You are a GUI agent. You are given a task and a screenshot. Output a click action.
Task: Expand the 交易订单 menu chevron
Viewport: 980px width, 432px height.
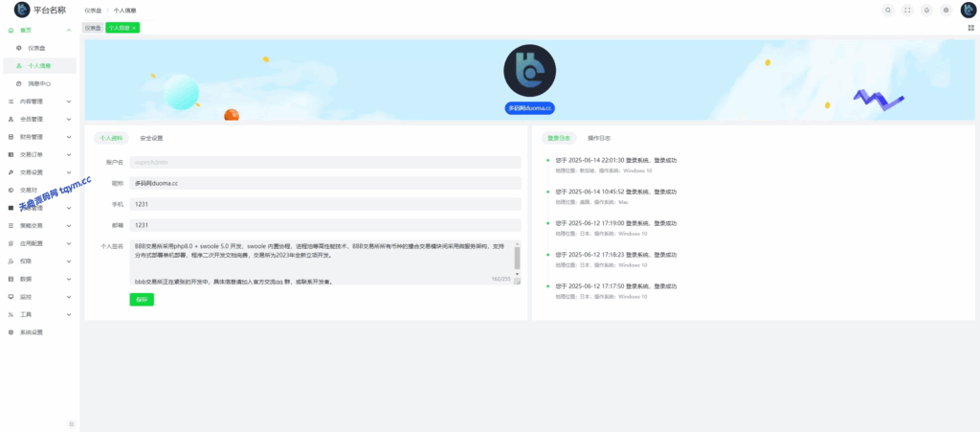click(x=69, y=154)
